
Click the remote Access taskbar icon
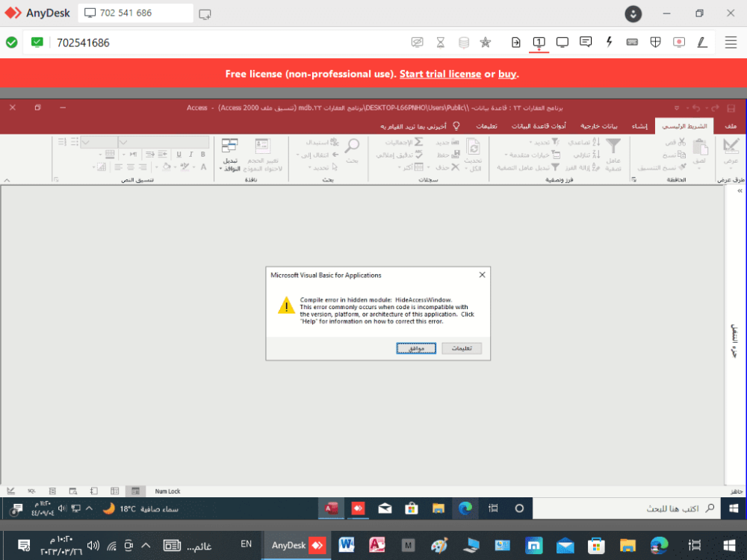[331, 508]
